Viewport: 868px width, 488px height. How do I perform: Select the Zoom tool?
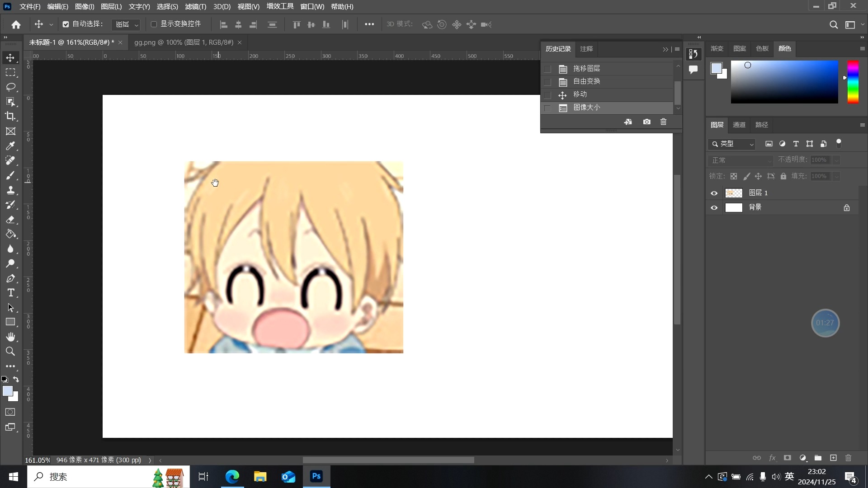coord(10,352)
